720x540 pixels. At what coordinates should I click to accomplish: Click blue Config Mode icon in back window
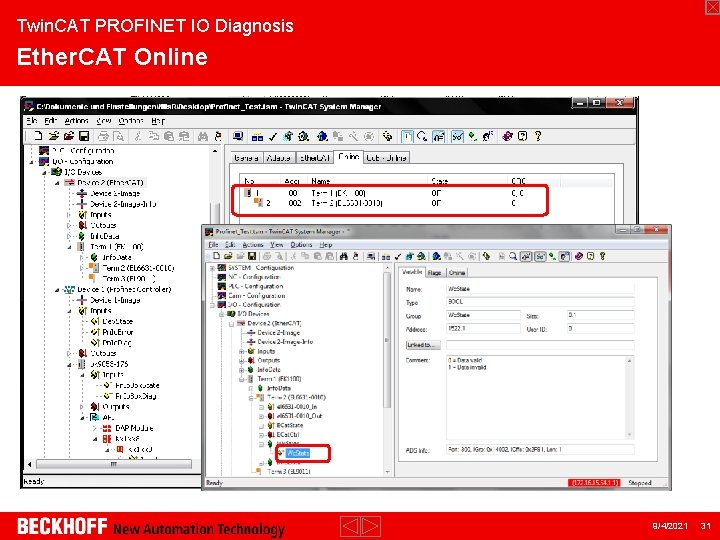322,136
